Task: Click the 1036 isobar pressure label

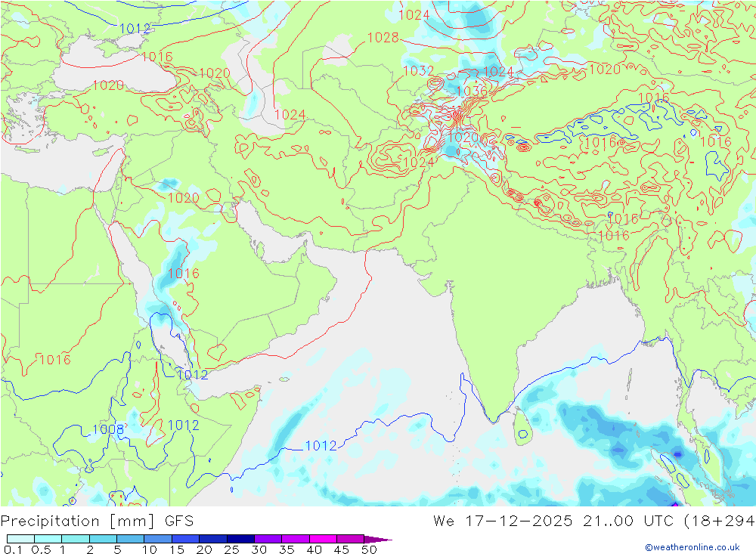Action: pos(472,91)
